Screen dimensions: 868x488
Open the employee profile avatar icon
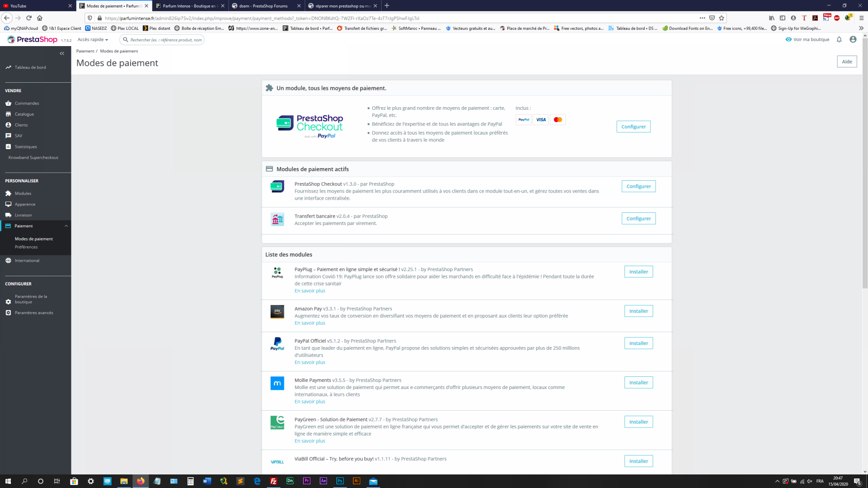pyautogui.click(x=853, y=40)
